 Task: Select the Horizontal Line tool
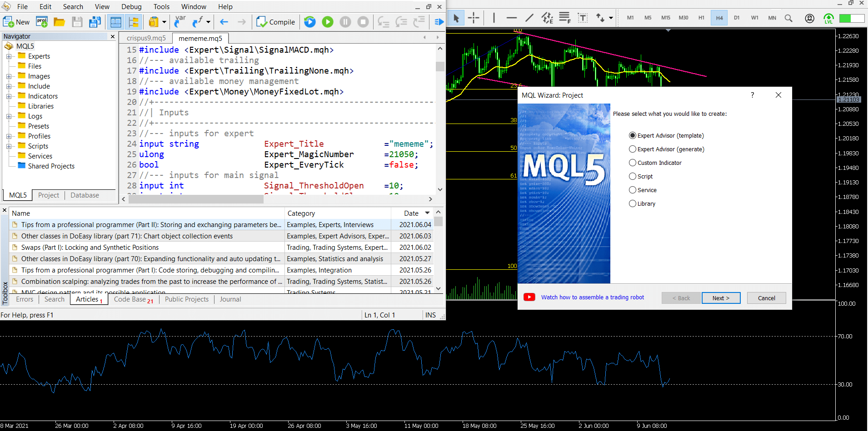pyautogui.click(x=512, y=18)
